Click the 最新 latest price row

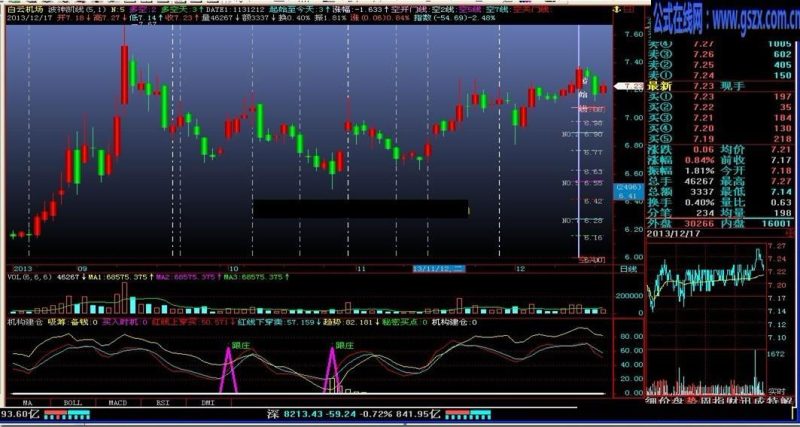(720, 86)
